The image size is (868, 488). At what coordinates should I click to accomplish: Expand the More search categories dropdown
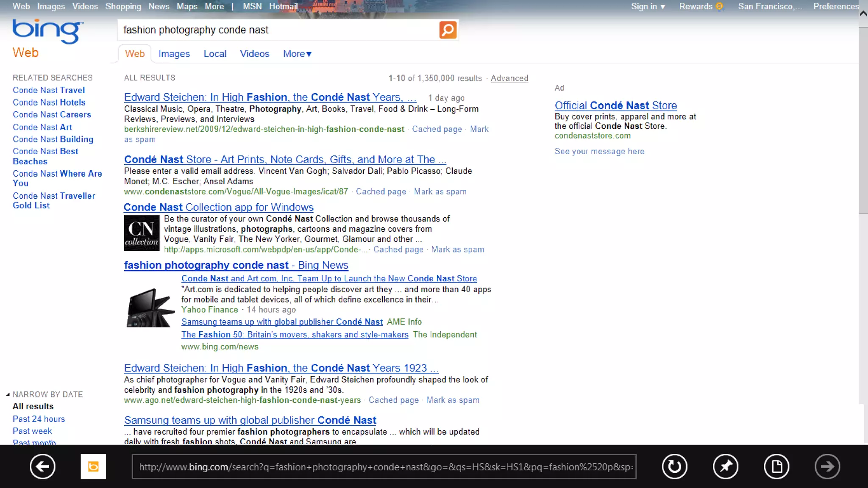(297, 54)
